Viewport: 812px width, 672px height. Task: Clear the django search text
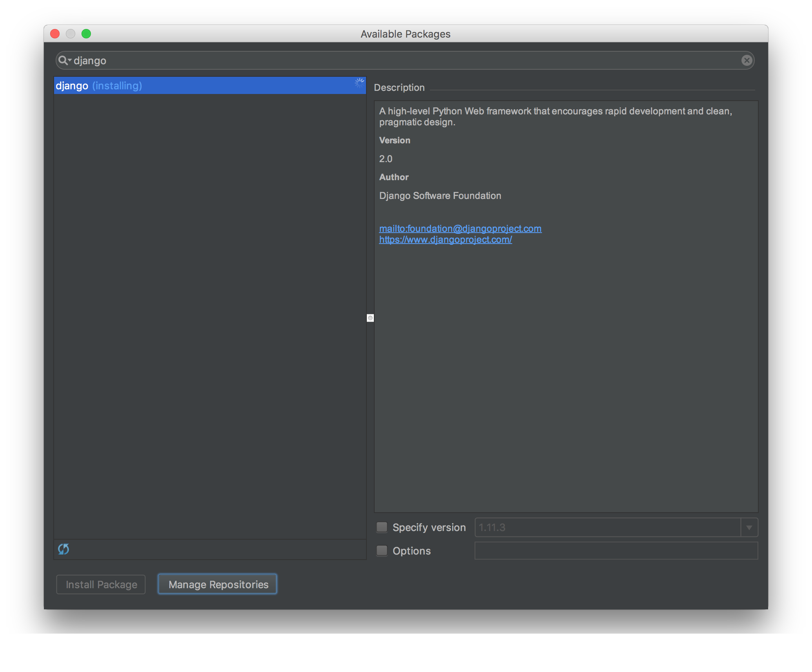tap(747, 60)
